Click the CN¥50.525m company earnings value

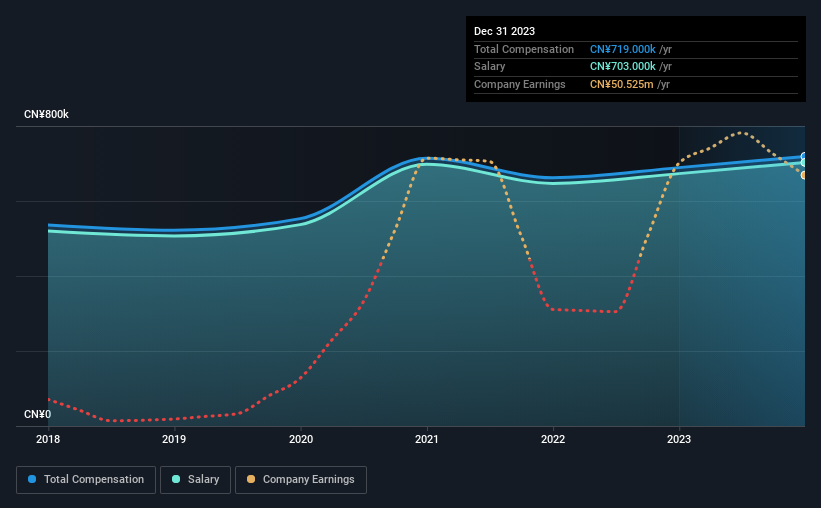tap(622, 84)
